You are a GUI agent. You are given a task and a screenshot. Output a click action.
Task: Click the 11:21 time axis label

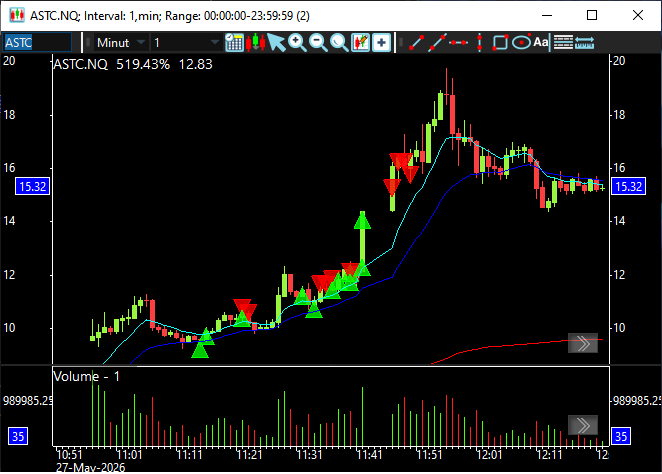pyautogui.click(x=249, y=455)
